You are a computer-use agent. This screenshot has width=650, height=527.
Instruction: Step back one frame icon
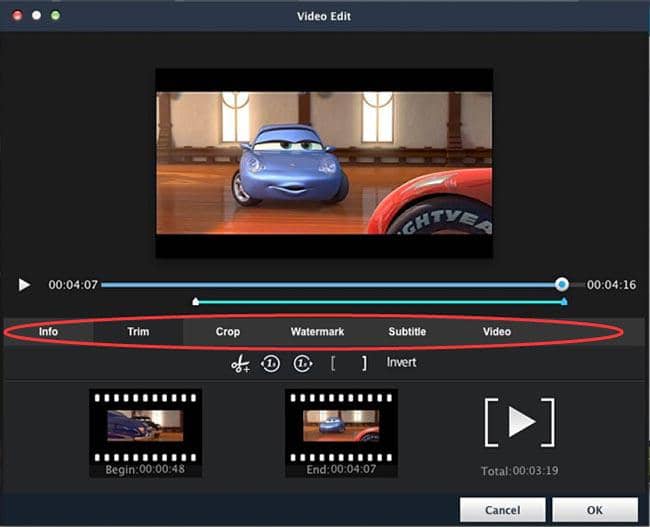[270, 364]
